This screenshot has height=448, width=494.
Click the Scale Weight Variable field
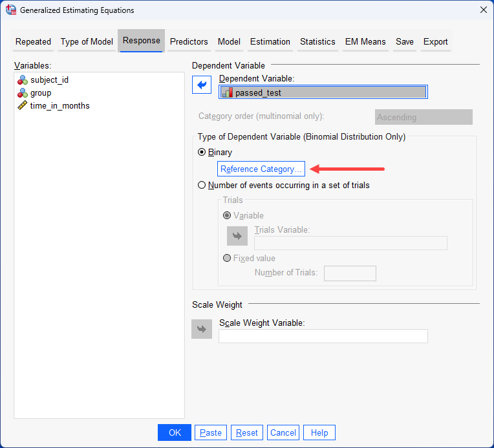(x=323, y=336)
